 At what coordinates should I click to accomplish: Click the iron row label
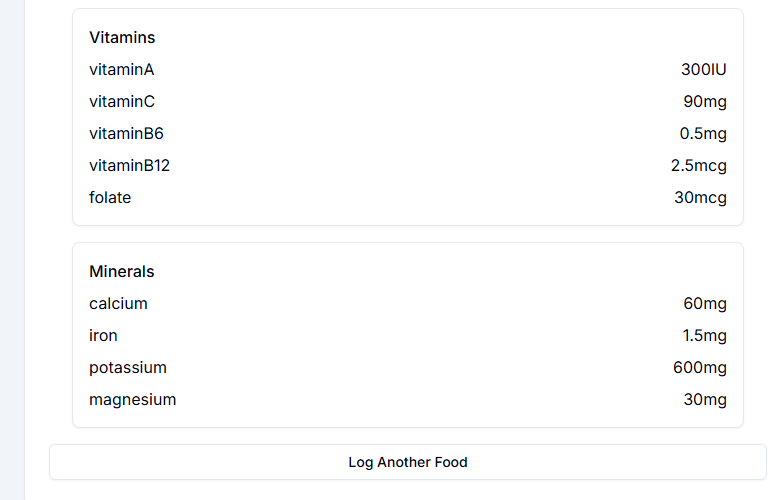103,336
